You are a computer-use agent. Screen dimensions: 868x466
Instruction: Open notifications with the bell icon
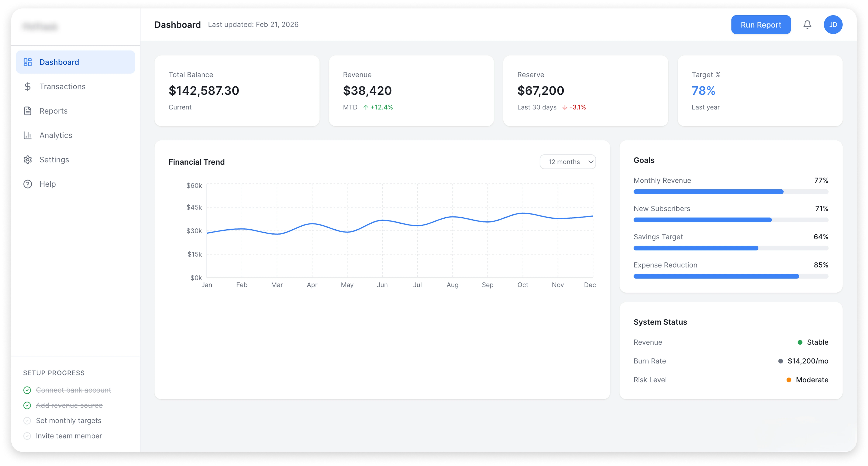click(x=807, y=25)
